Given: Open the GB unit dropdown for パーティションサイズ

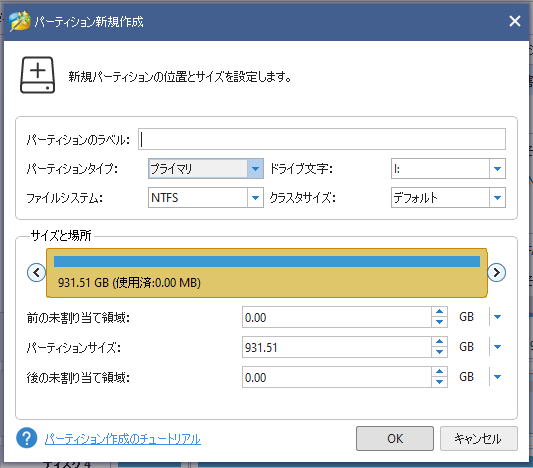Looking at the screenshot, I should point(497,347).
